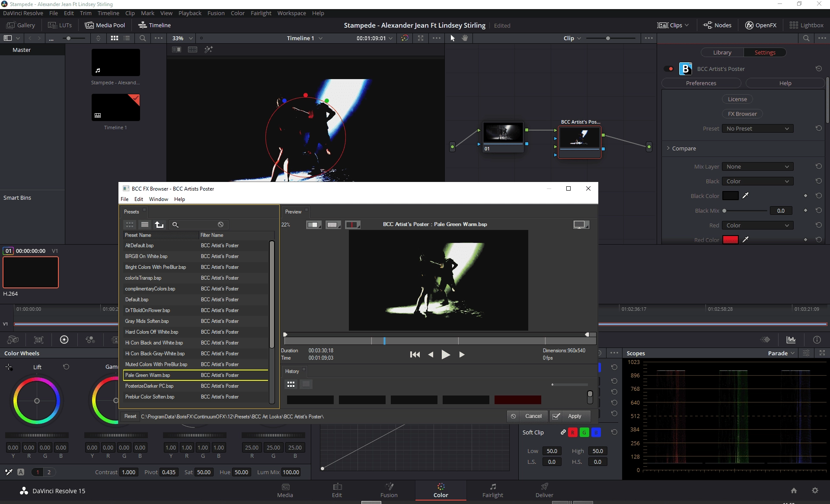Screen dimensions: 830x504
Task: Reset the Lift color wheel
Action: (x=66, y=367)
